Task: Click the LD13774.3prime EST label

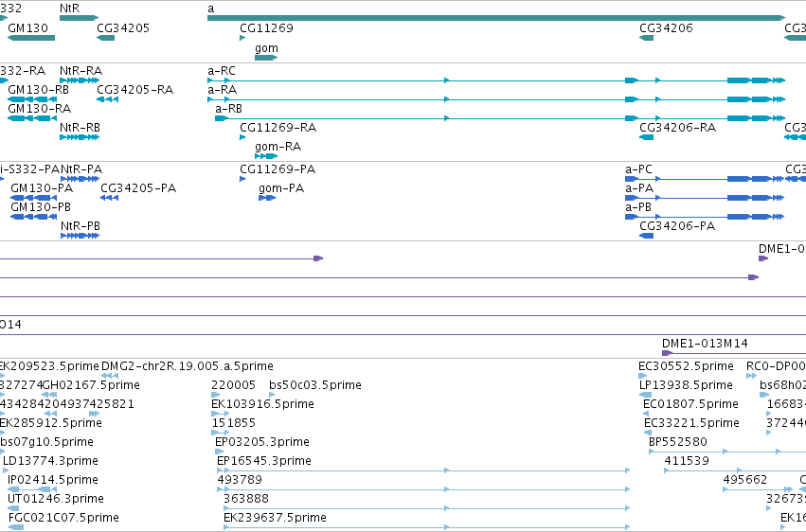Action: point(50,461)
